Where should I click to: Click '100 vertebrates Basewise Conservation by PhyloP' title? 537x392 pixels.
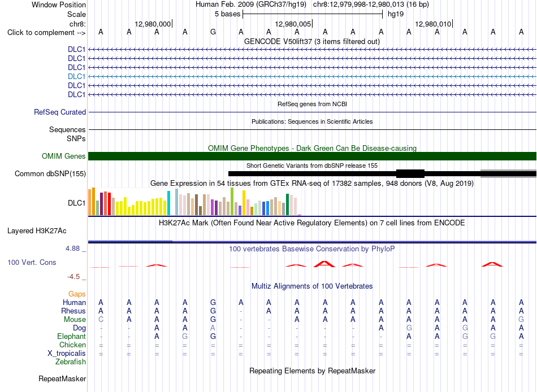coord(312,249)
